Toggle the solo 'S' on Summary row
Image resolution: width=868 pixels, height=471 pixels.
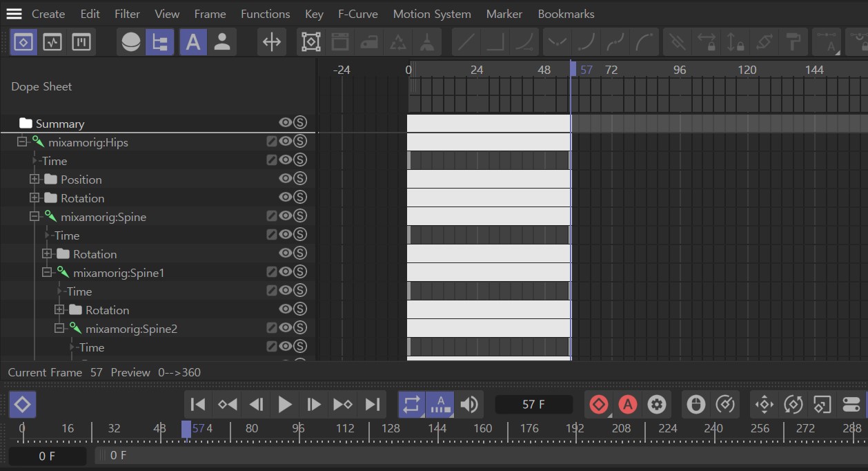pos(299,122)
